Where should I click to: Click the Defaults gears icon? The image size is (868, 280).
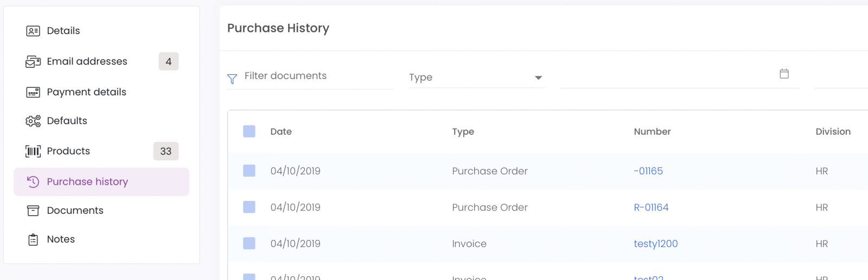[33, 121]
